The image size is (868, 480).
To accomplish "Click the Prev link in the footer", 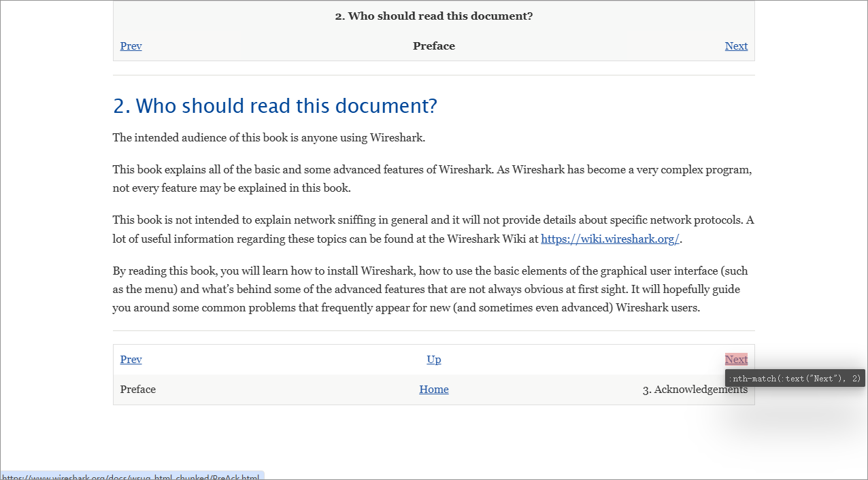I will point(131,360).
